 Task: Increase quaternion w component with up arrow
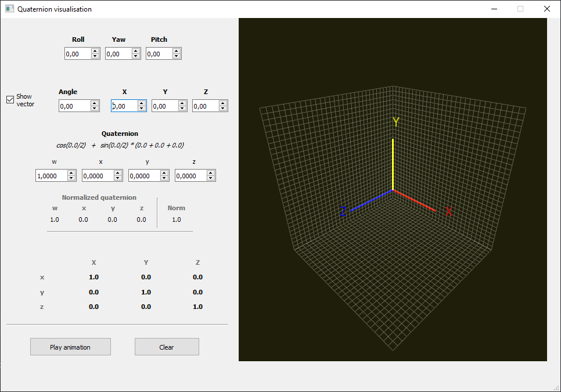tap(72, 172)
